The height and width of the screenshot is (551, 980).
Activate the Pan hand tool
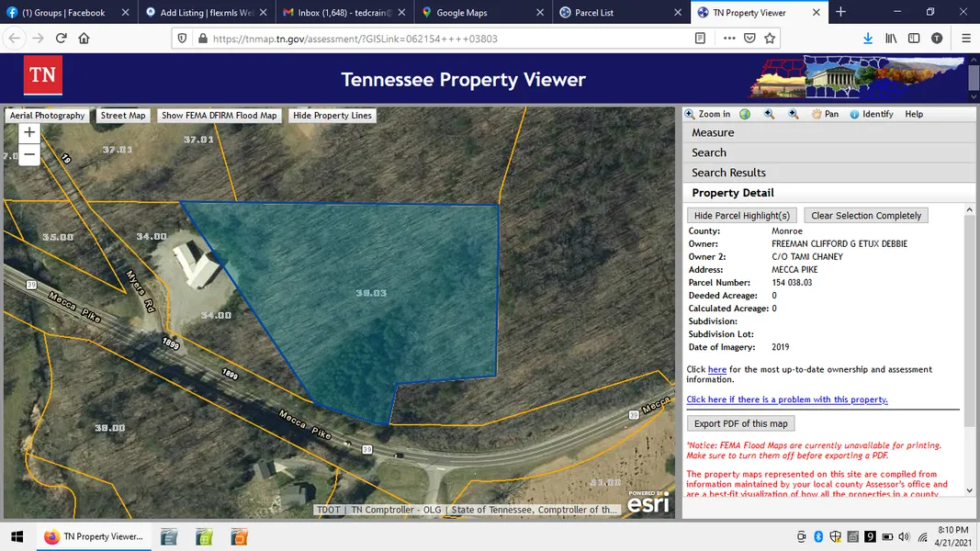tap(825, 114)
